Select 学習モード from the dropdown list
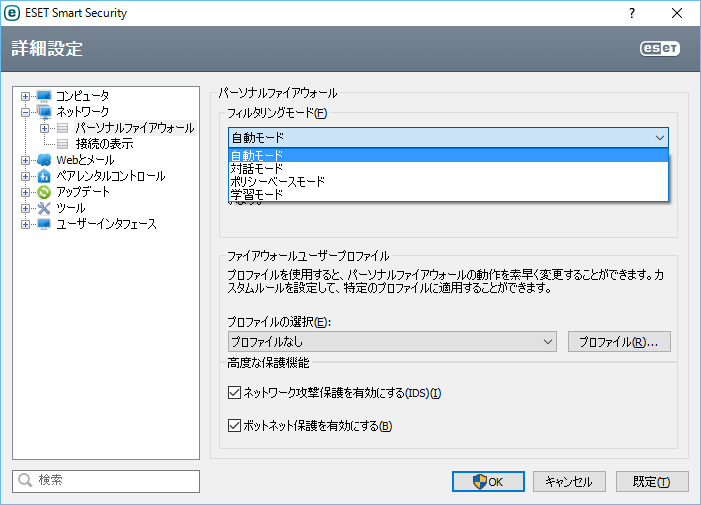The height and width of the screenshot is (505, 701). (448, 194)
